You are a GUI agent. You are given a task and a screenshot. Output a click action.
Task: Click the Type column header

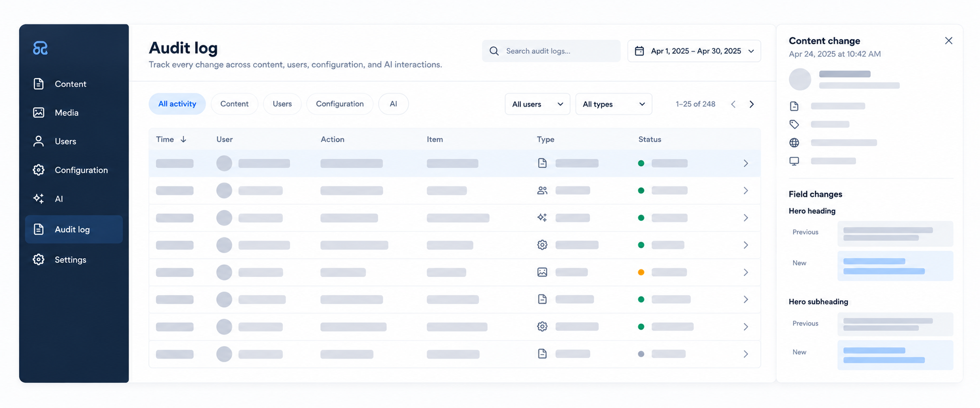[x=545, y=139]
